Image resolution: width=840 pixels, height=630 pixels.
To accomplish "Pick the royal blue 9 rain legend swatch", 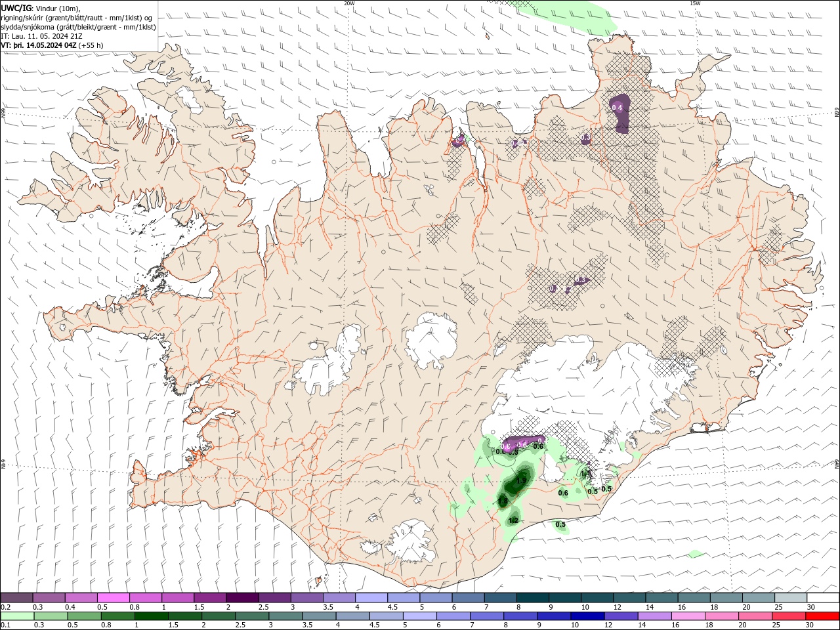I will 554,616.
